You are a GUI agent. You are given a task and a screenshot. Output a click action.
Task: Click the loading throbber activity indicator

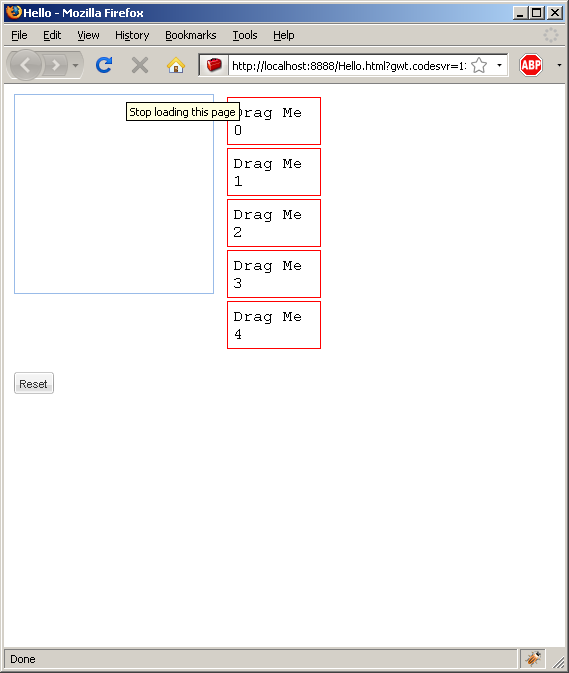pyautogui.click(x=551, y=35)
